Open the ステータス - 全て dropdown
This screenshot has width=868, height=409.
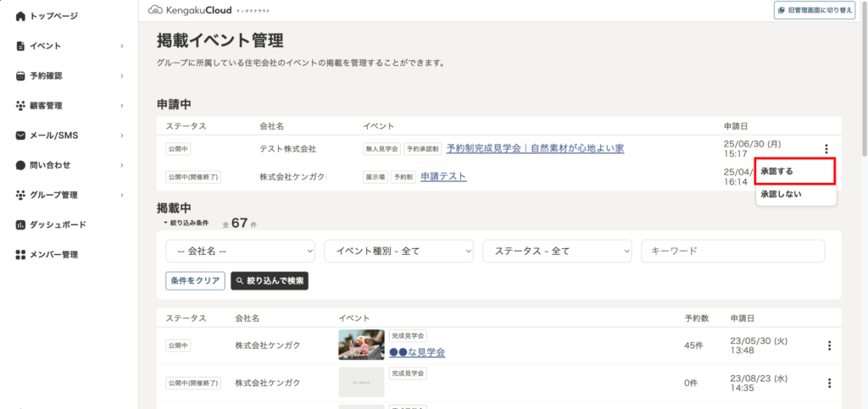(557, 251)
